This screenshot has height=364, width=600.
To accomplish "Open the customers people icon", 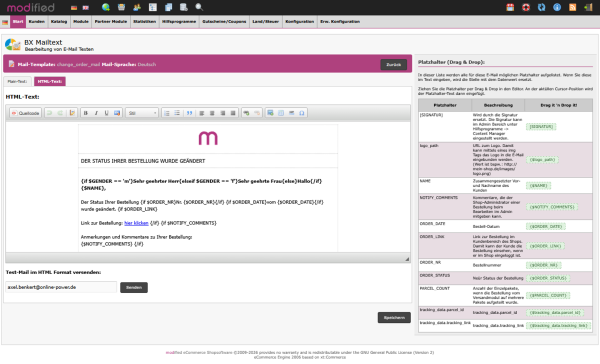I will pos(137,7).
